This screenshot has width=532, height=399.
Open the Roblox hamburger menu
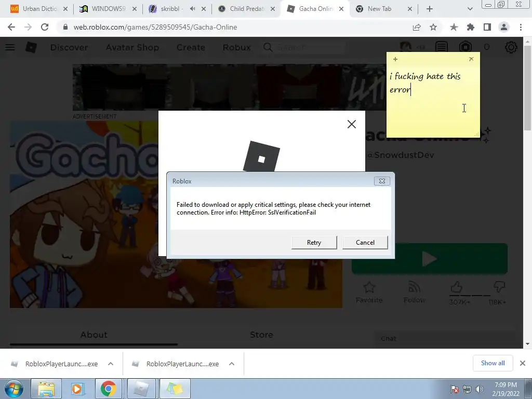point(10,47)
